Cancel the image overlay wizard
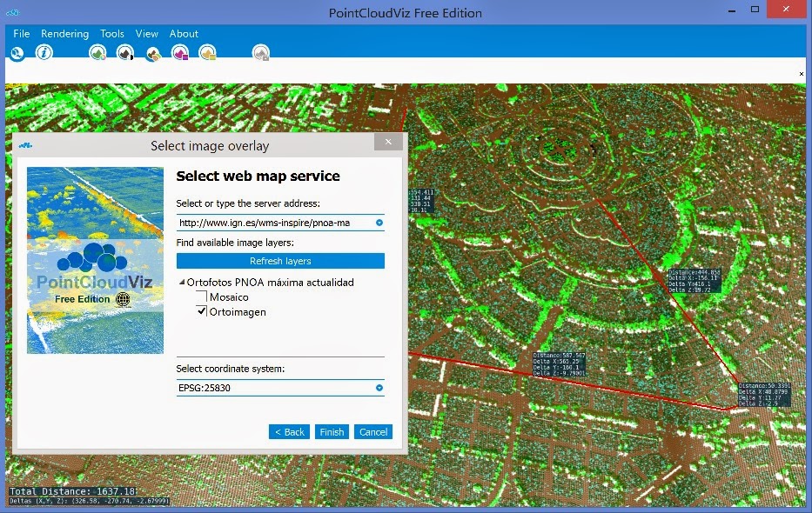 click(x=373, y=432)
